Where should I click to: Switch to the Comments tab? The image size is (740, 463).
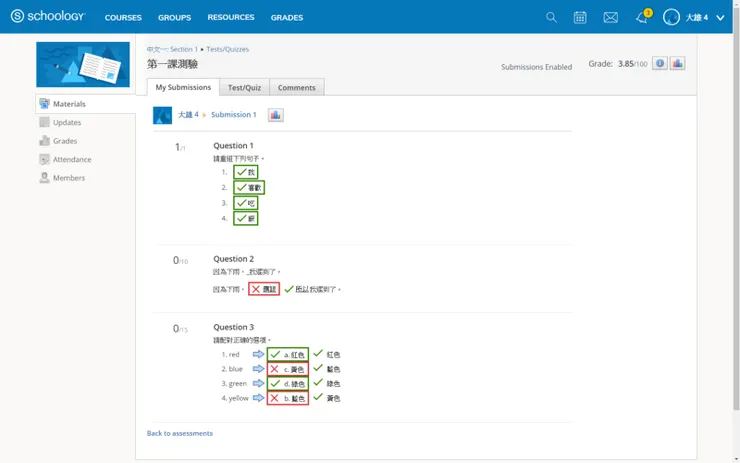point(297,88)
